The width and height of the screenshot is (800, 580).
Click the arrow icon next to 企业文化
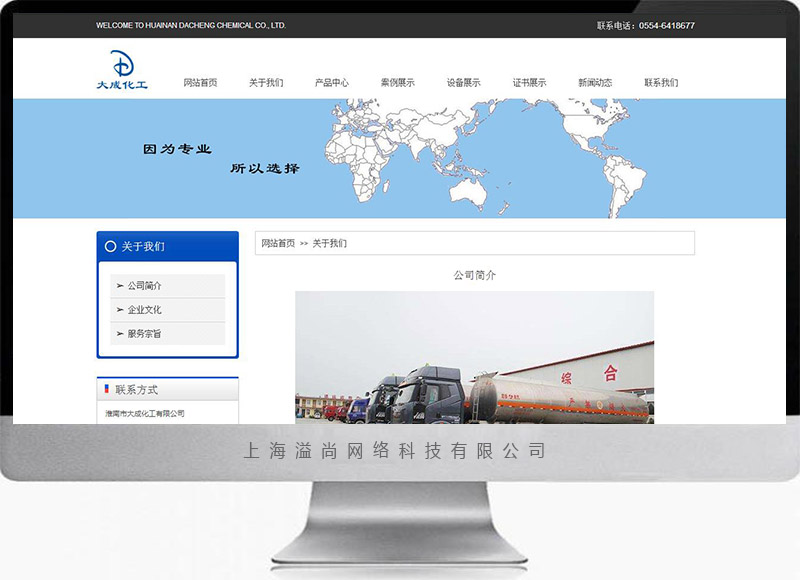(x=120, y=310)
